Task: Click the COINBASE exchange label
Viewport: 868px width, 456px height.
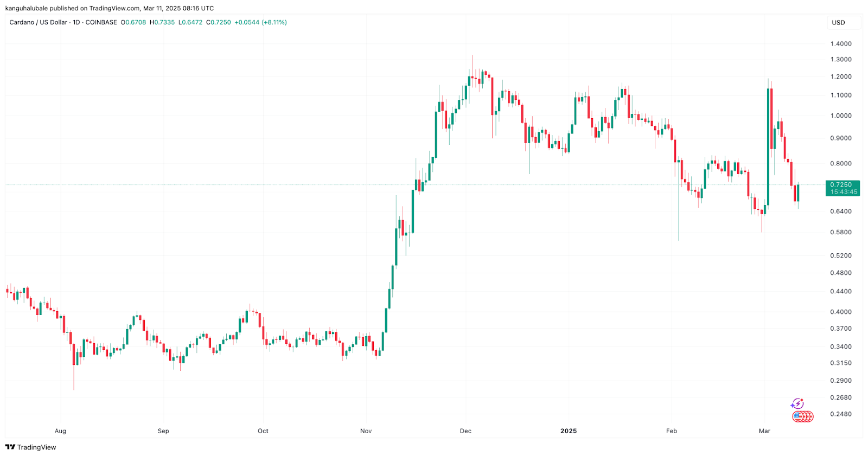Action: 101,22
